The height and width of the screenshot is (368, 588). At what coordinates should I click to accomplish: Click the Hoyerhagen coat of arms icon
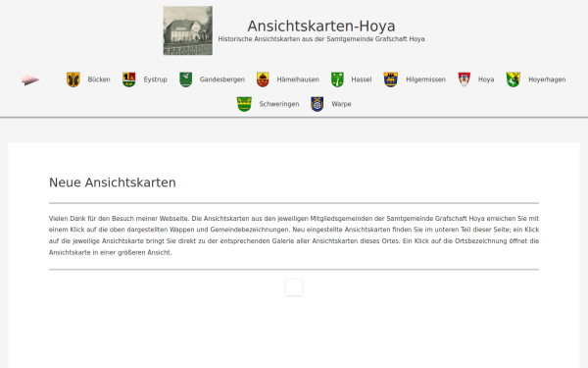(513, 79)
